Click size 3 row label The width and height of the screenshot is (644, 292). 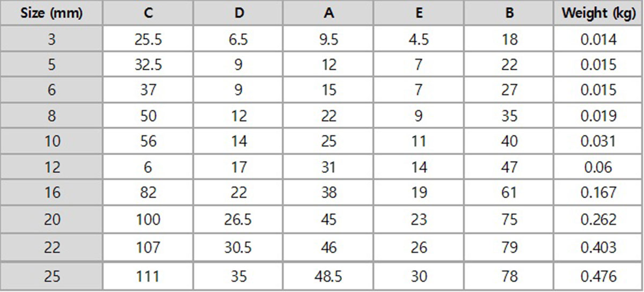52,39
